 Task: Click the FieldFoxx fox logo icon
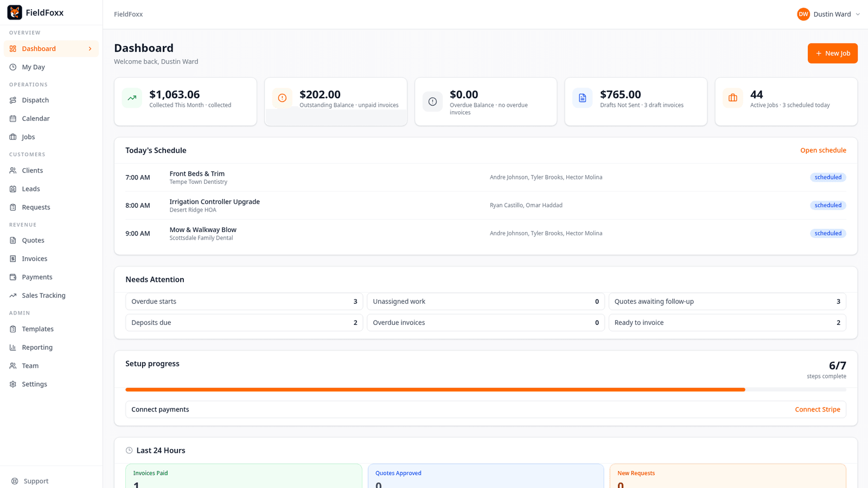(x=15, y=12)
